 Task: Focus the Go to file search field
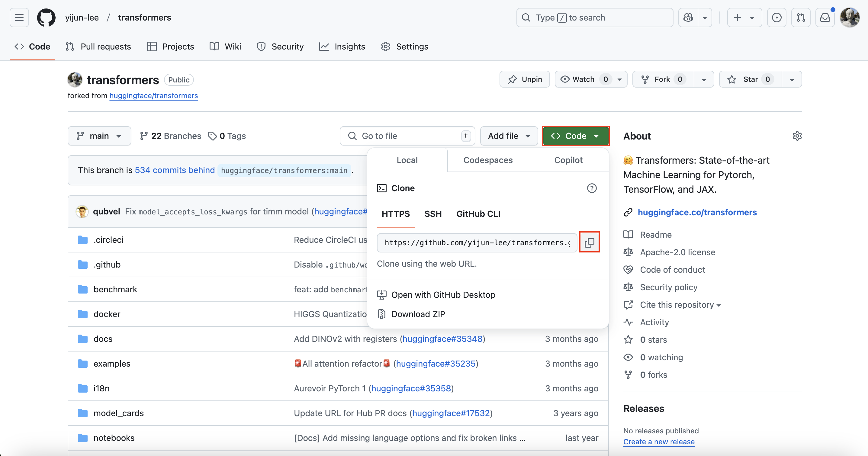pyautogui.click(x=407, y=136)
